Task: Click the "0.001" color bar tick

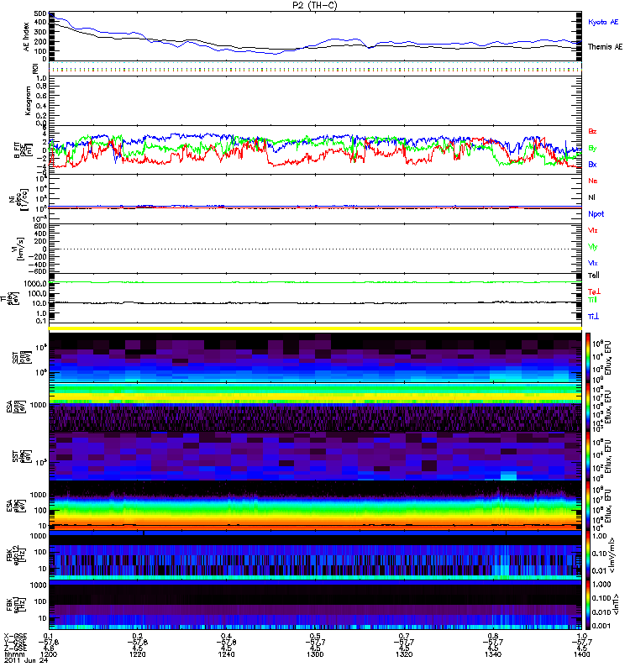Action: pos(601,626)
